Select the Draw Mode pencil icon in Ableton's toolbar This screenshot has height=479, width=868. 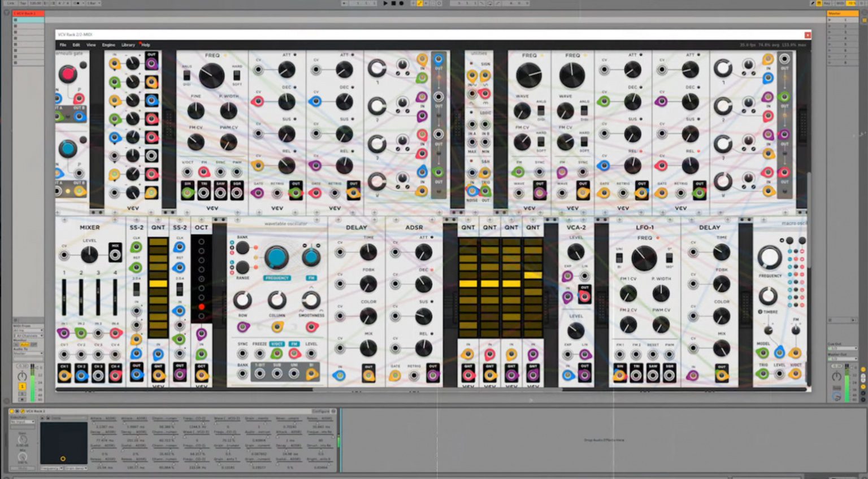pyautogui.click(x=420, y=3)
